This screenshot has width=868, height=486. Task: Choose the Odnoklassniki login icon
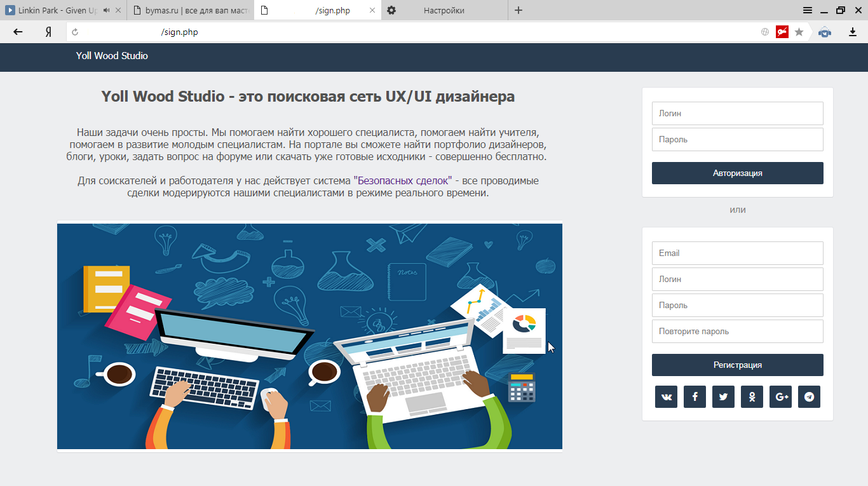752,396
